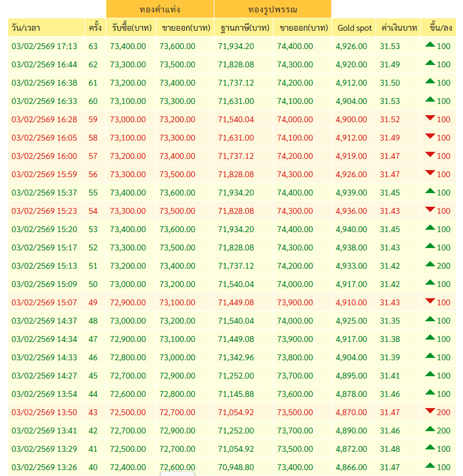Viewport: 463px width, 476px height.
Task: Click tax base value 71,631.00 in row 60
Action: tap(236, 101)
